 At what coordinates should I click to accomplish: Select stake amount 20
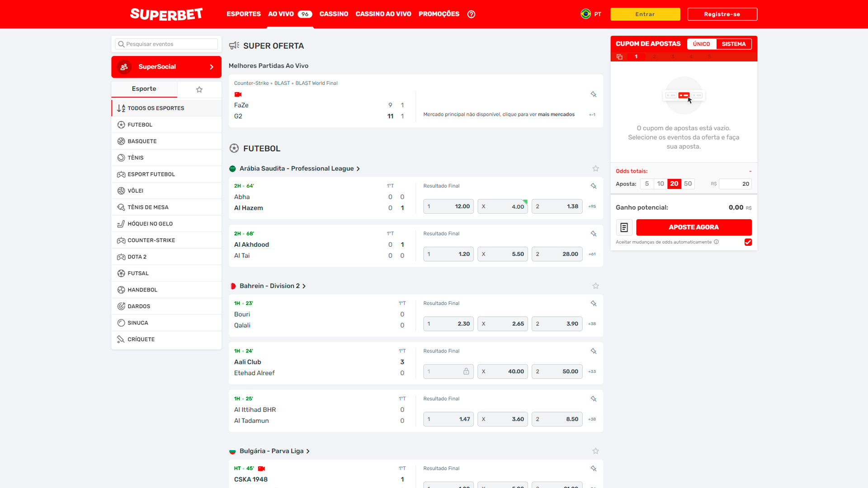674,184
